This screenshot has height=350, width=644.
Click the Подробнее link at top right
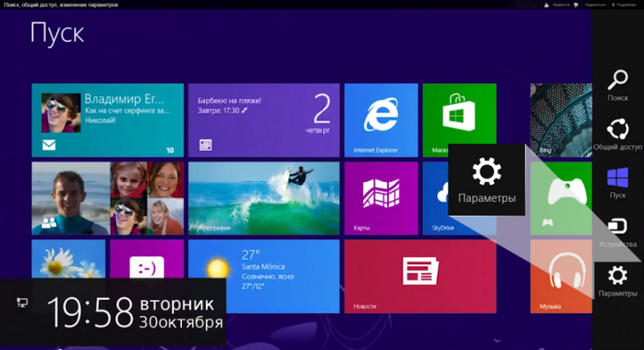pyautogui.click(x=625, y=5)
